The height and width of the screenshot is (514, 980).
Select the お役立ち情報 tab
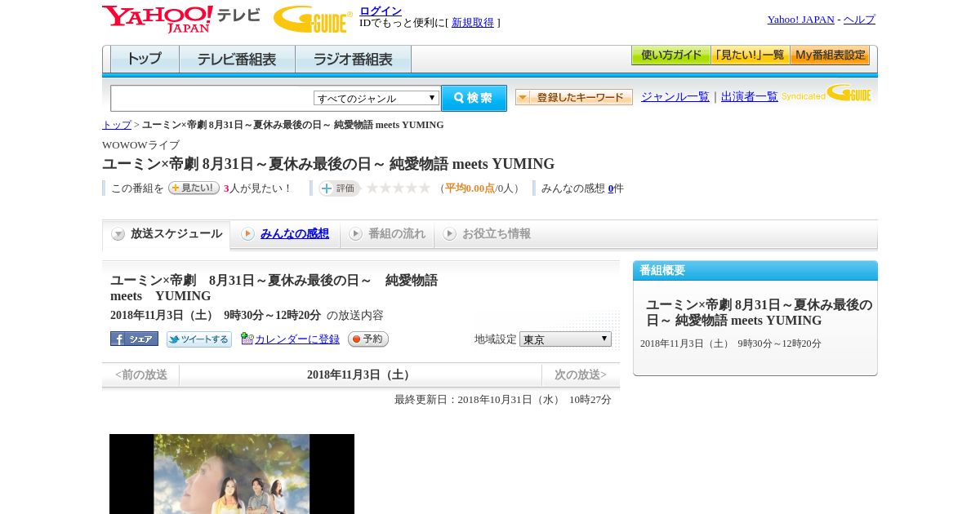[487, 234]
